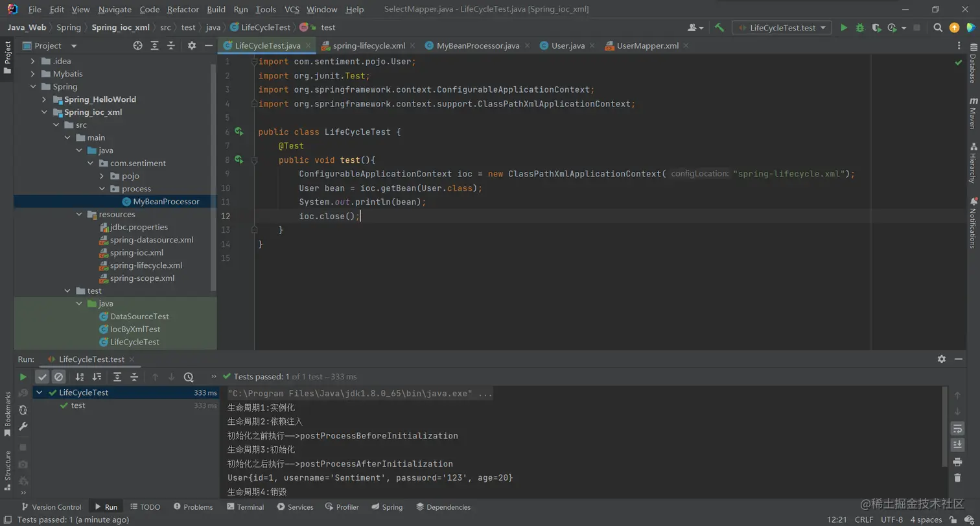This screenshot has height=526, width=980.
Task: Select spring-datasource.xml in the project tree
Action: click(152, 240)
